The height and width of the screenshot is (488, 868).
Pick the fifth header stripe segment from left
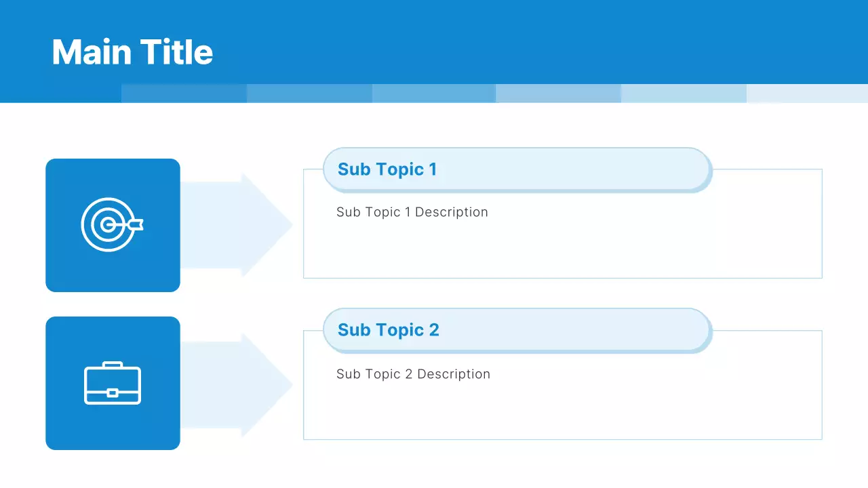coord(684,94)
